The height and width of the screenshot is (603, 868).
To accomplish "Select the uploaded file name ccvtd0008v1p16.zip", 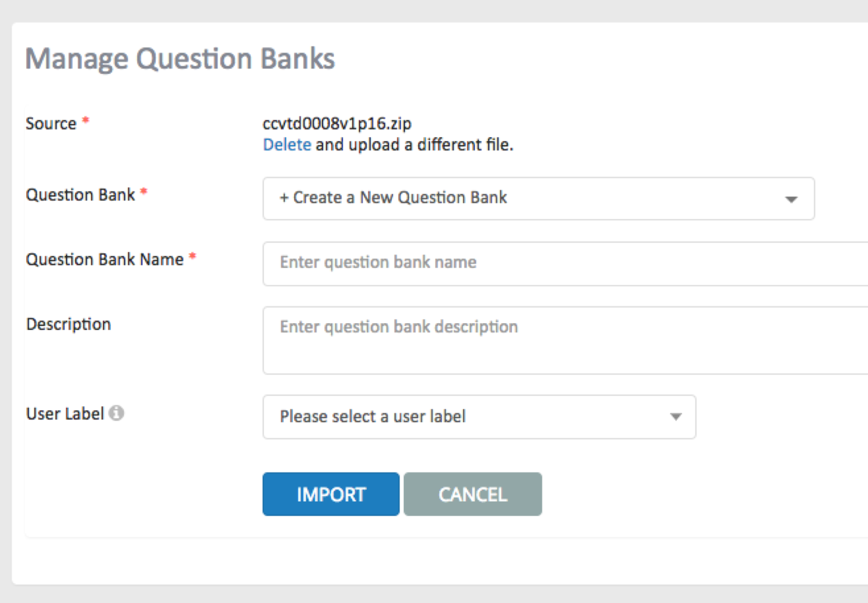I will [337, 123].
